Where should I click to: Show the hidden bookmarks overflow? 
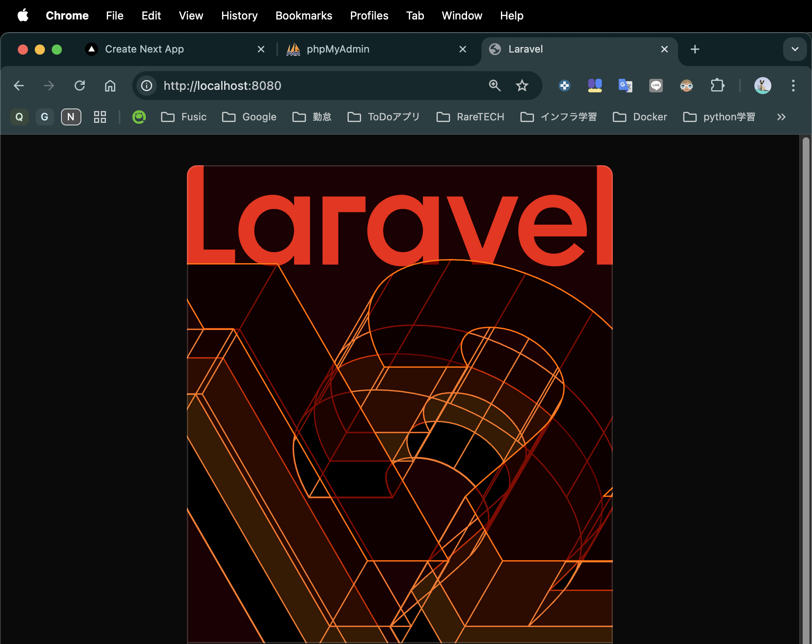tap(781, 117)
